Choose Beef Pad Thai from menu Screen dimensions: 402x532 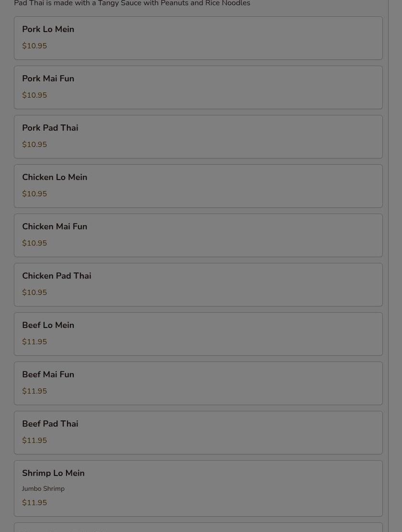(198, 432)
